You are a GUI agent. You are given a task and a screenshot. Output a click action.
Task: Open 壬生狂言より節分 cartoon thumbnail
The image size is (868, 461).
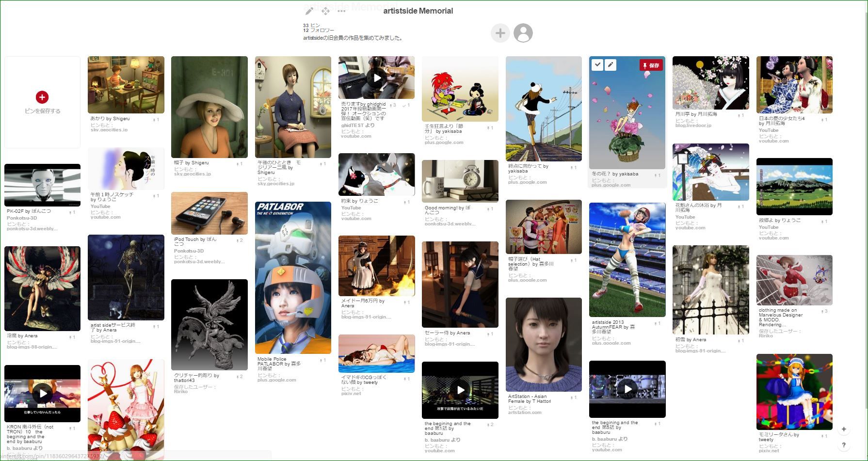coord(460,89)
